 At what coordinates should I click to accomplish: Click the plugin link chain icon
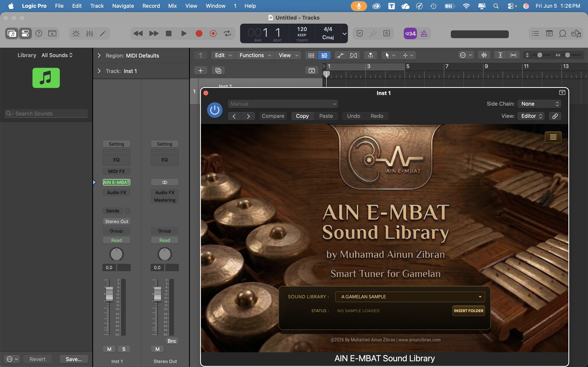click(x=555, y=116)
